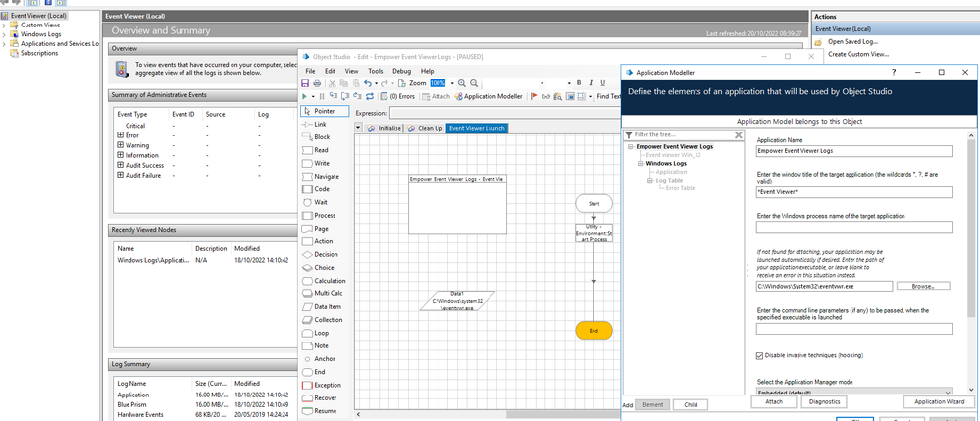The height and width of the screenshot is (421, 980).
Task: Click the Zoom Out magnifier icon
Action: (x=475, y=84)
